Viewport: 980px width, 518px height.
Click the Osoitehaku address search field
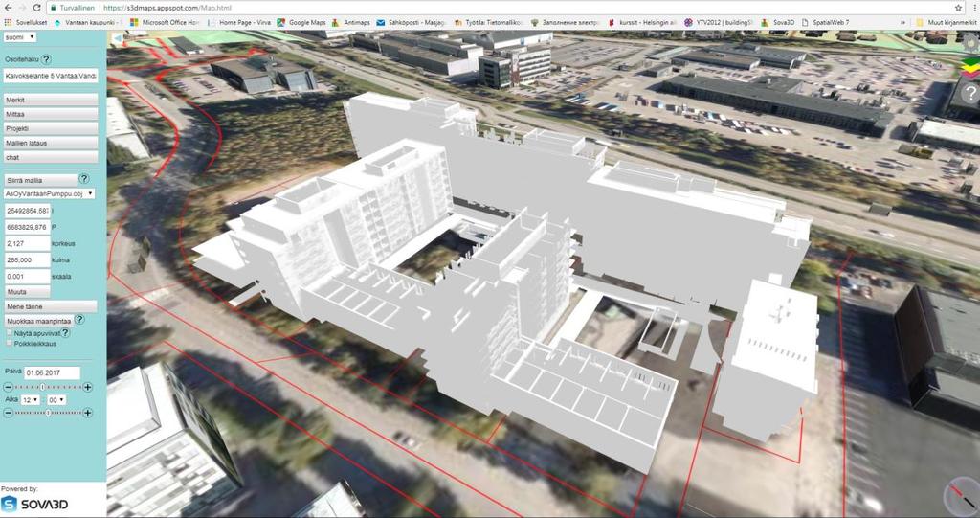tap(51, 76)
